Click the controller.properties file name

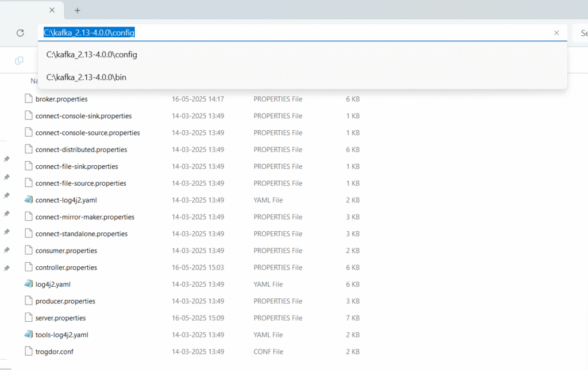tap(67, 268)
